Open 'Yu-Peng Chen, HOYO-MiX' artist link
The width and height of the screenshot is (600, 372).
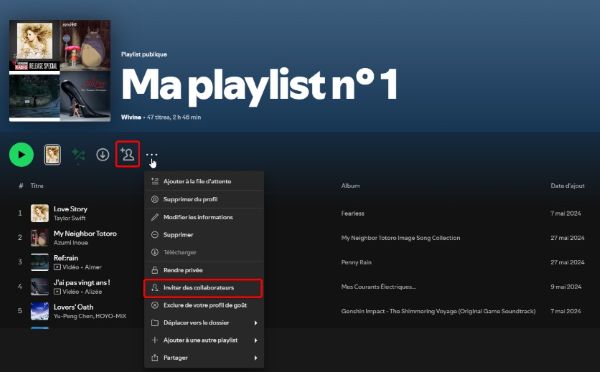point(90,316)
